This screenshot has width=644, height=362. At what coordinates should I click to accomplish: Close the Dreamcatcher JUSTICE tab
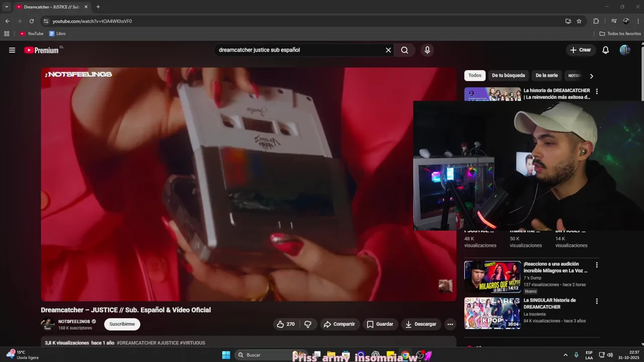pos(86,7)
